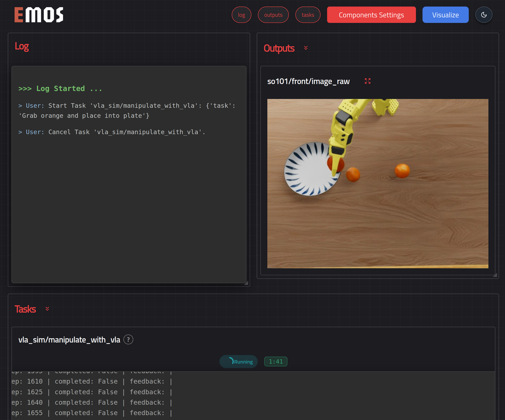505x420 pixels.
Task: Select feedback row for step 1640
Action: point(92,402)
